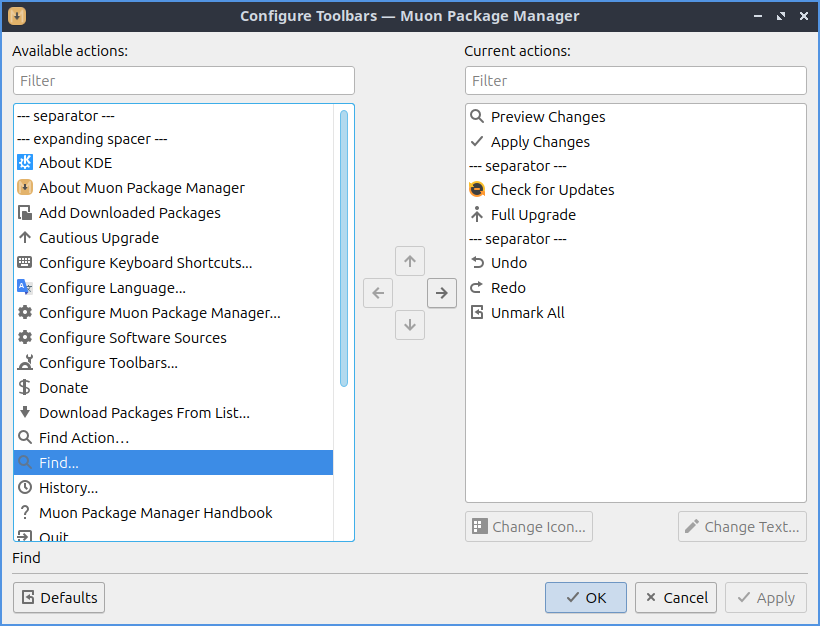Click the Current actions filter field
Screen dimensions: 820x626
click(x=635, y=81)
